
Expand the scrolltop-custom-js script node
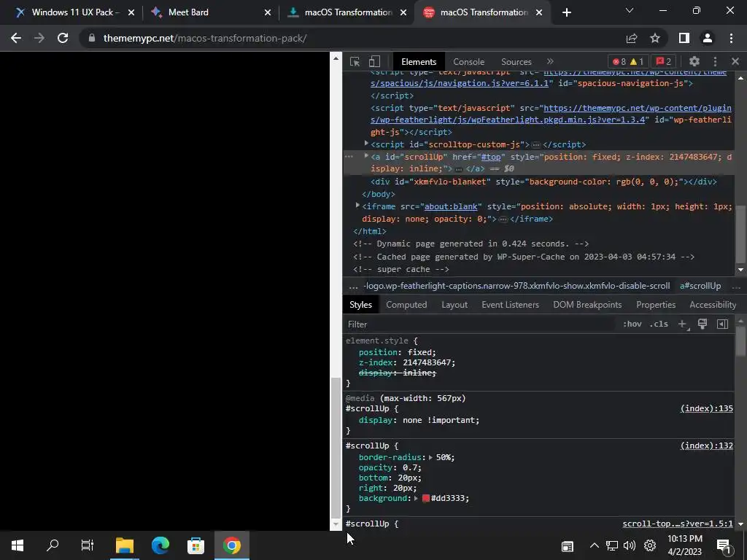pyautogui.click(x=366, y=144)
